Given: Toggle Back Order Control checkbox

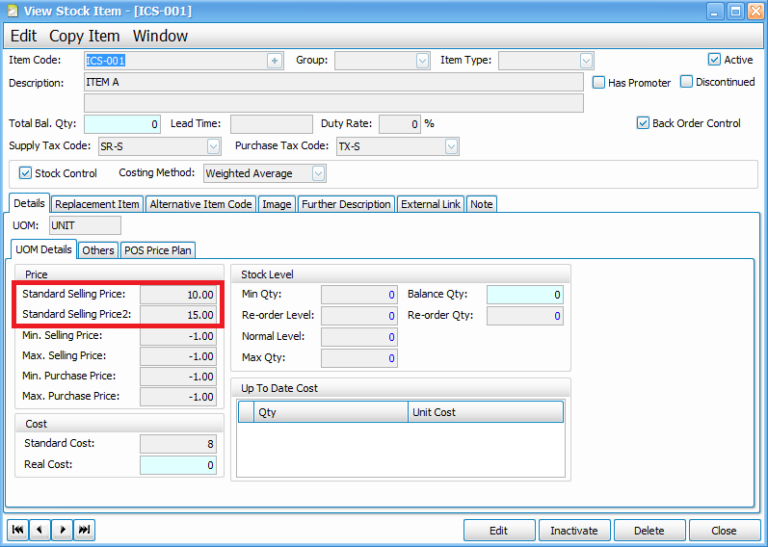Looking at the screenshot, I should pos(643,123).
